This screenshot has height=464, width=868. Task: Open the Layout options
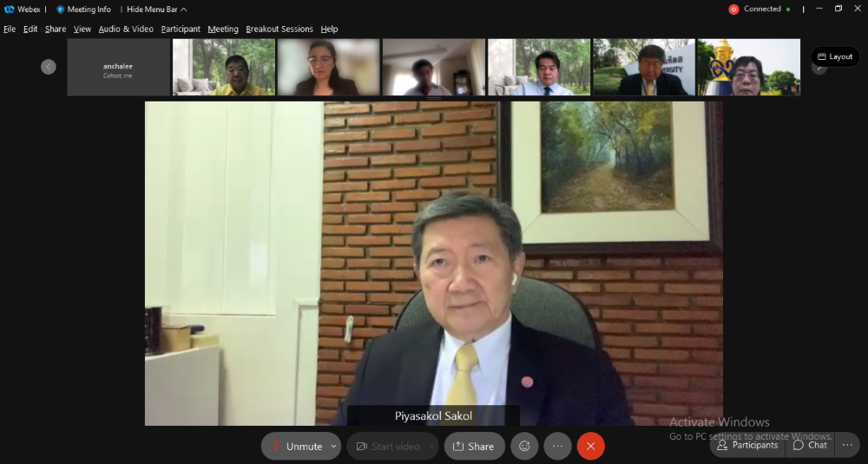click(x=835, y=56)
